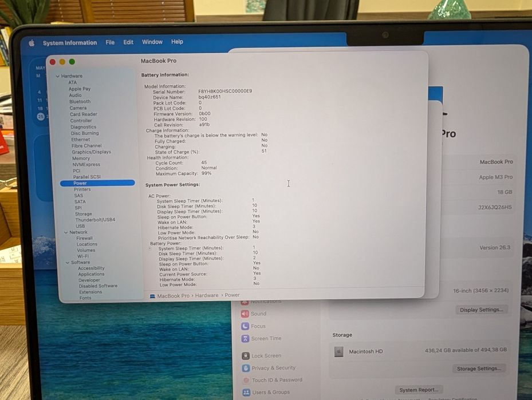
Task: Select Firewall under Network
Action: coord(85,238)
